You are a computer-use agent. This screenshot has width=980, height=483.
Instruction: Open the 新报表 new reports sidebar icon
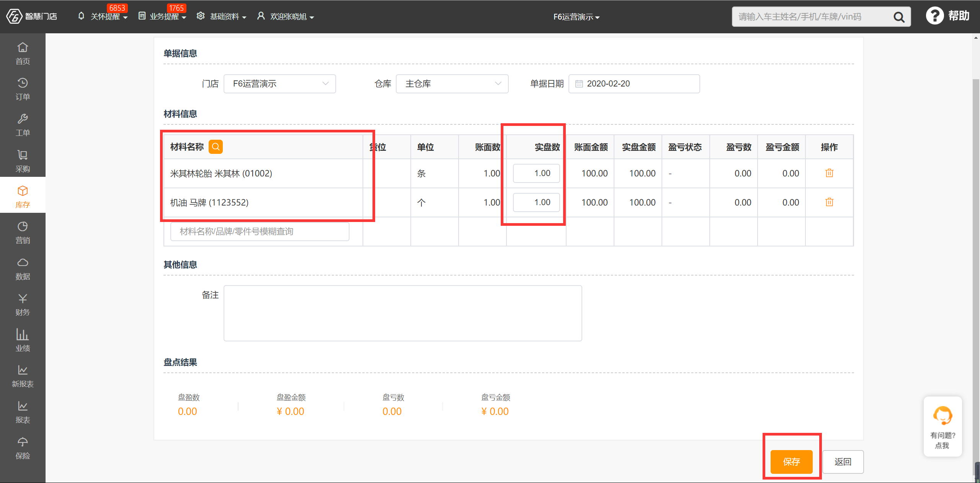click(x=23, y=376)
